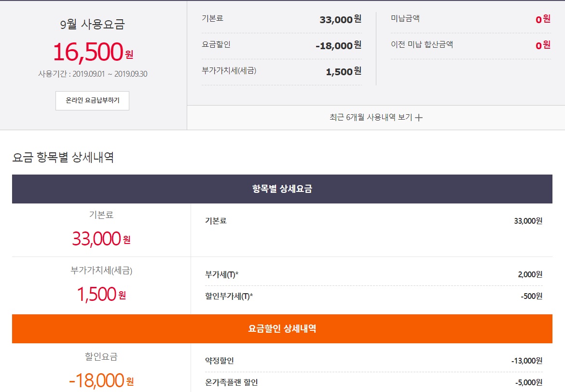Click the plus icon beside 사용내역 보기

pos(419,118)
